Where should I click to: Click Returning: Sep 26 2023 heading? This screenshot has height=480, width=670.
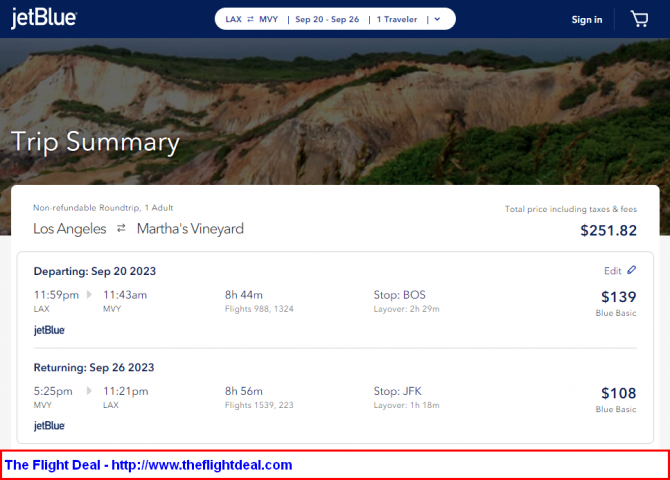[x=94, y=367]
